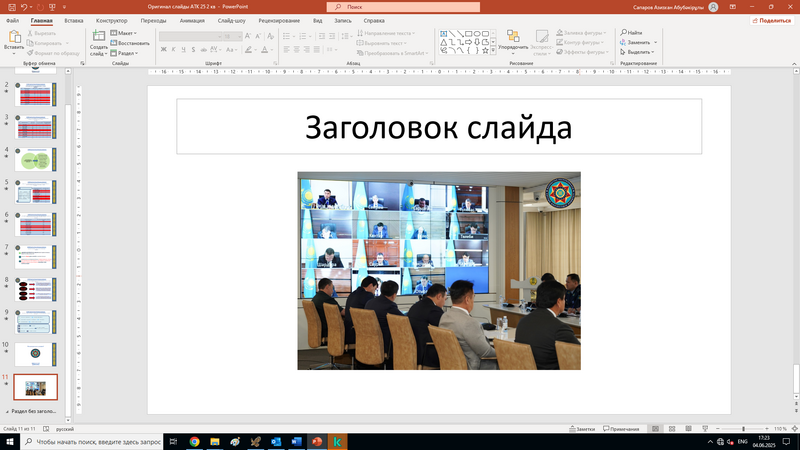Collapse the 'Раздел без заголо...' section
The height and width of the screenshot is (450, 800).
7,411
